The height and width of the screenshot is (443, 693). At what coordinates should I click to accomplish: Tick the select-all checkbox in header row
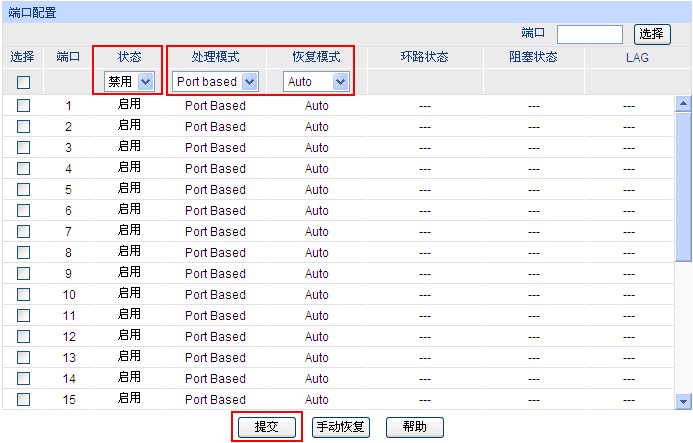tap(23, 82)
